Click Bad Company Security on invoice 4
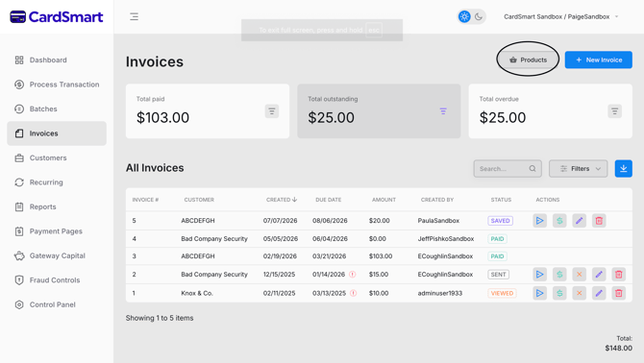This screenshot has width=644, height=363. [x=214, y=239]
